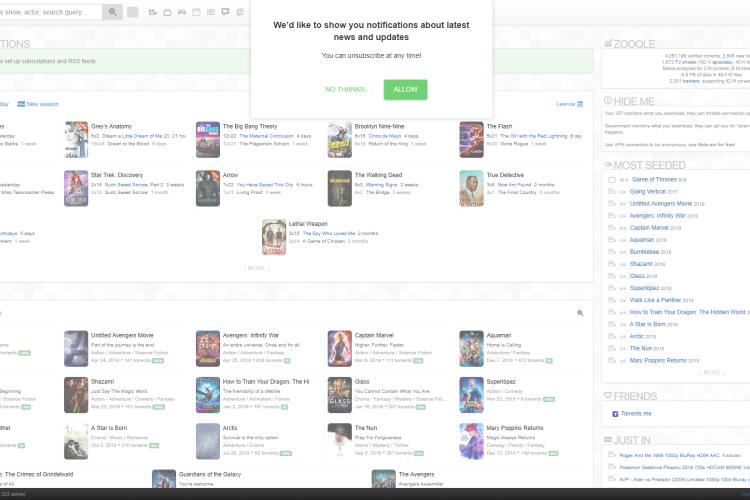Expand Most Seeded list with MORE
The height and width of the screenshot is (500, 750).
pyautogui.click(x=712, y=372)
